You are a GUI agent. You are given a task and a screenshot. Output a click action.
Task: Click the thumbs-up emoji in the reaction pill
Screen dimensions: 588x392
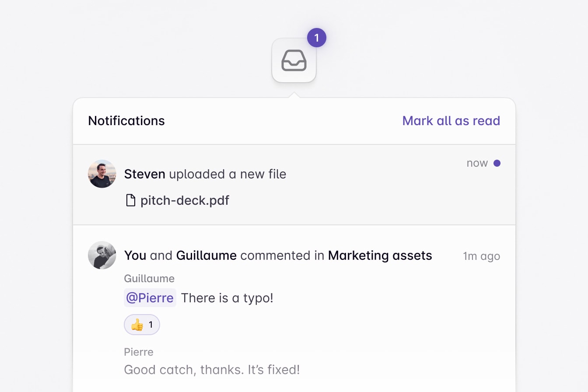[x=136, y=325]
